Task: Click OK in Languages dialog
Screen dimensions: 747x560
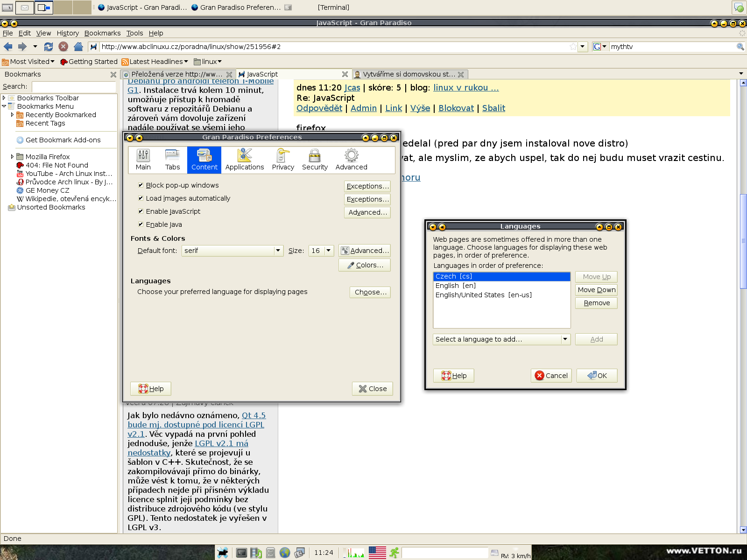Action: 597,376
